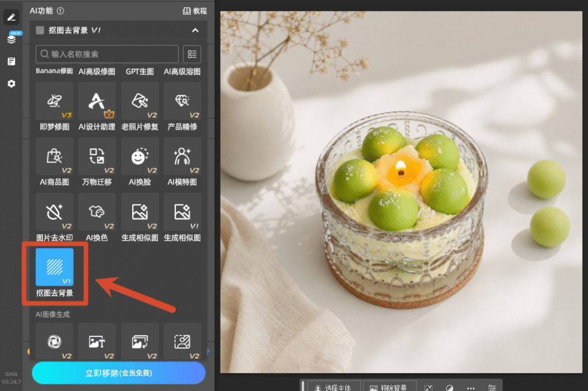Select the AI设计助理 tool
The width and height of the screenshot is (588, 391).
[96, 107]
